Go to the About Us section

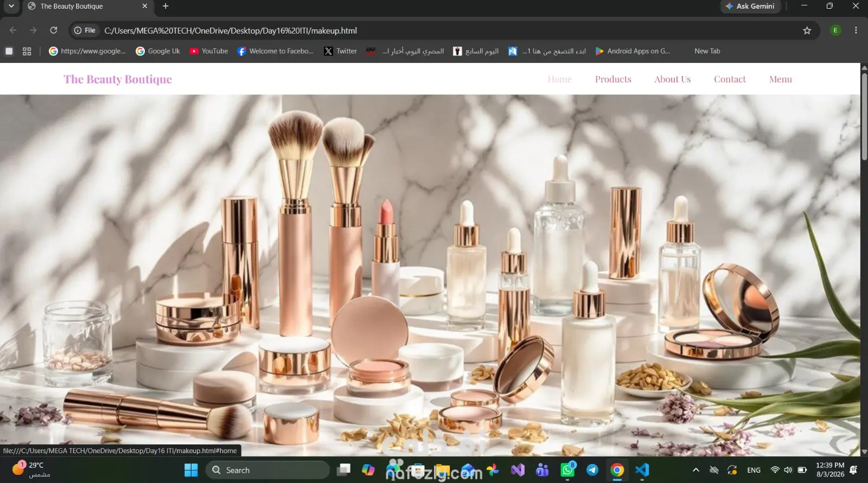(672, 79)
